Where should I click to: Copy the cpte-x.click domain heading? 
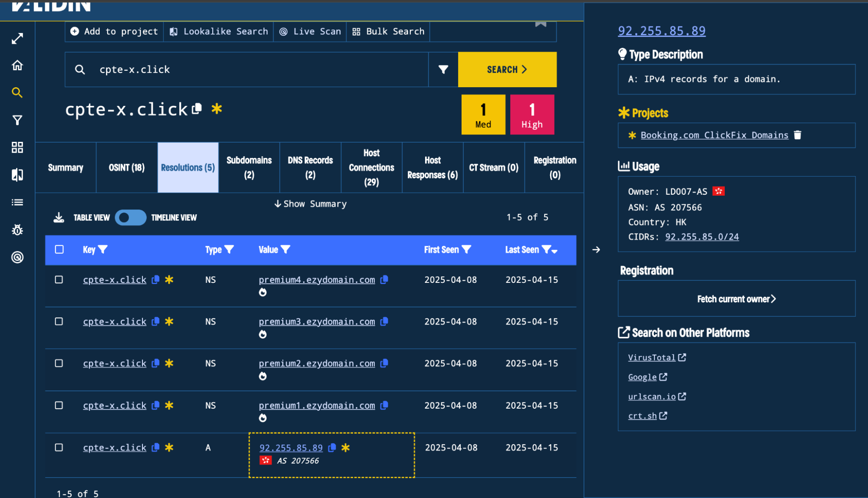click(x=197, y=108)
